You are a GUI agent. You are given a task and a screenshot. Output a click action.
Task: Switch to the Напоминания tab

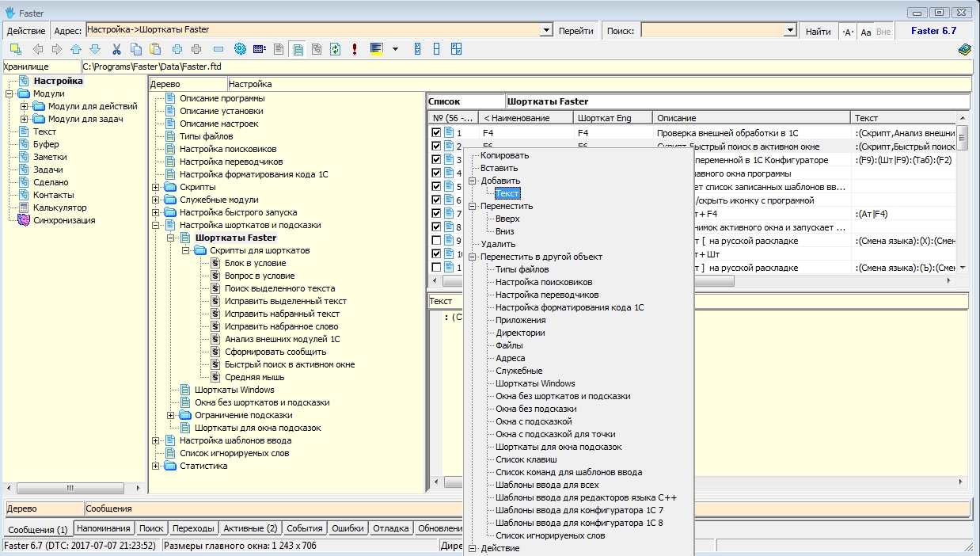(104, 528)
